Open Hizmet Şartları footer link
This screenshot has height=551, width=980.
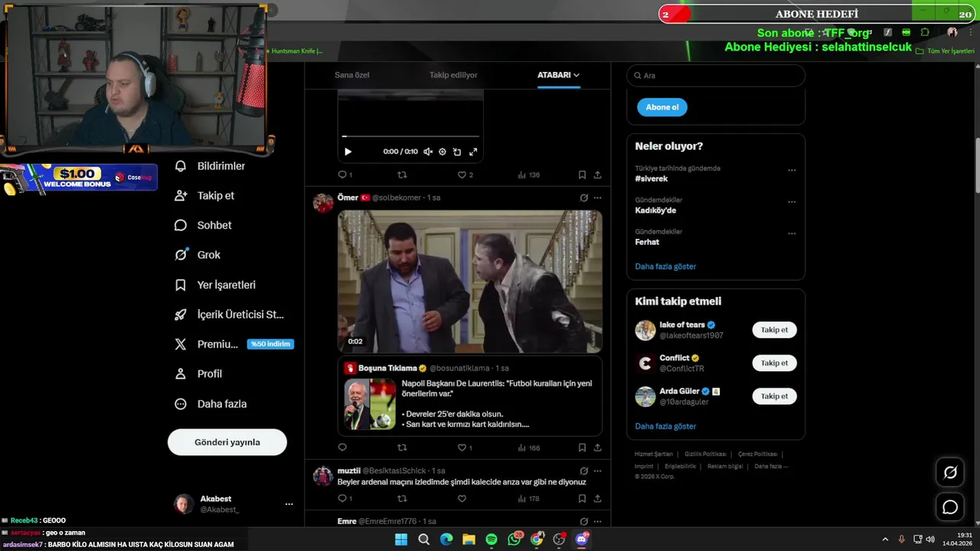click(653, 454)
